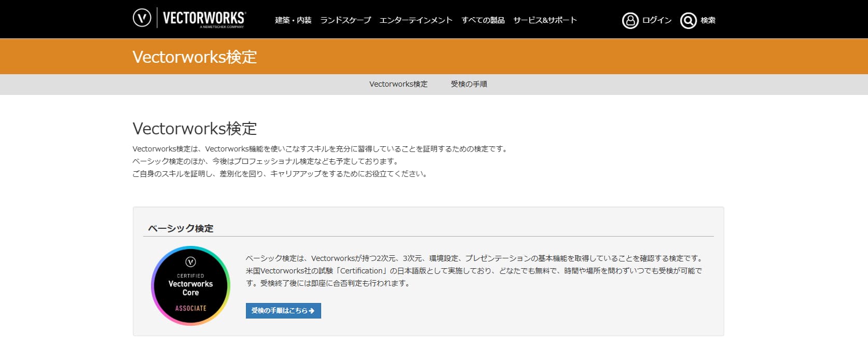Click the Vectorworks検定 orange banner title

coord(195,57)
